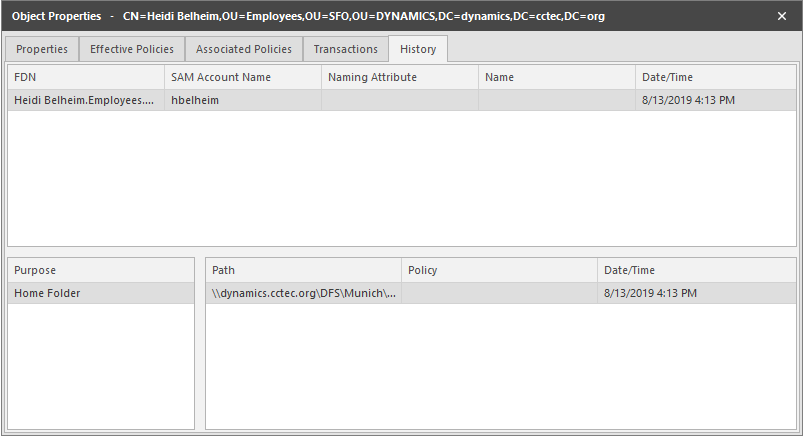
Task: Go to the Transactions tab
Action: 345,49
